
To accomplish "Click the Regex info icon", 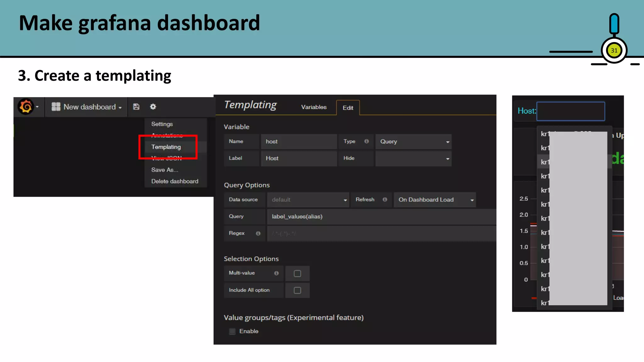I will tap(258, 233).
